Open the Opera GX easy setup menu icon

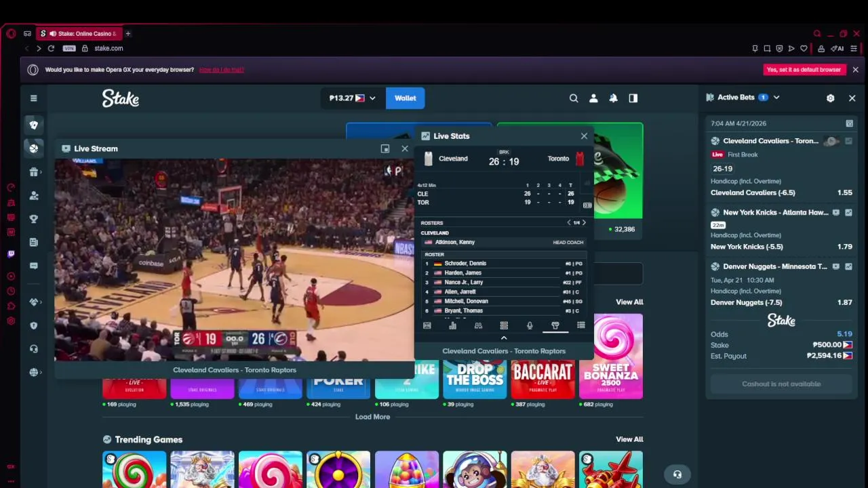pos(854,48)
